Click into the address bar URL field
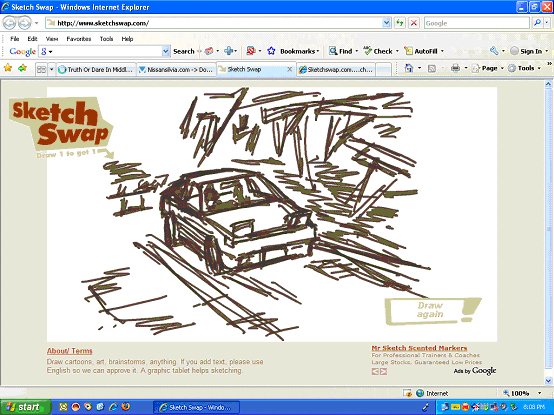Screen dimensions: 554x415 point(214,23)
